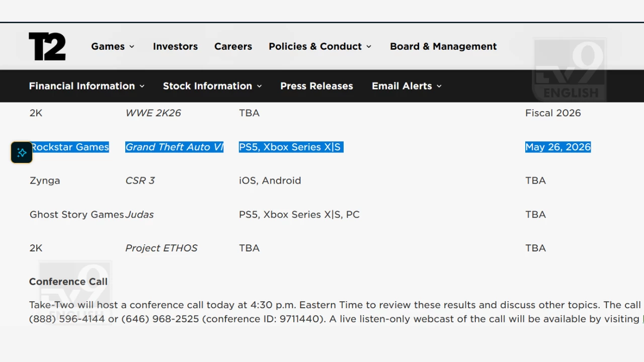Expand the Games dropdown menu
The image size is (644, 362).
point(113,46)
